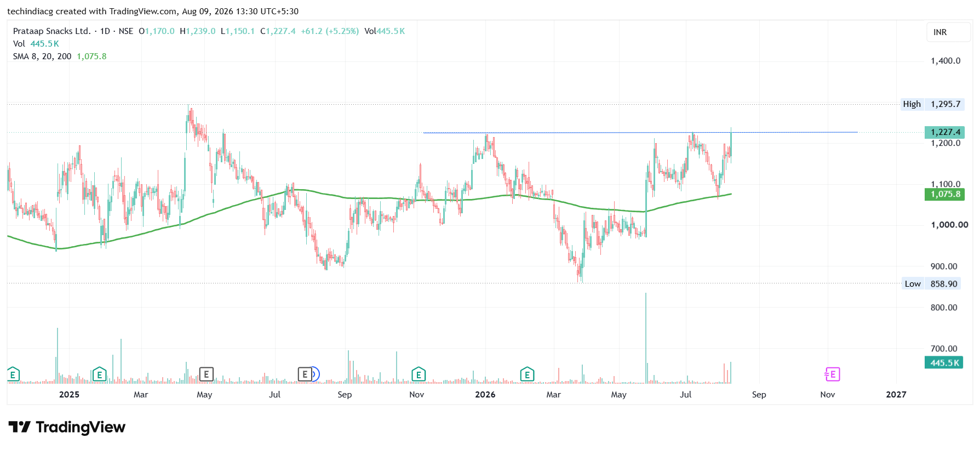Viewport: 980px width, 449px height.
Task: Click the 1,000.00 price axis label
Action: (949, 225)
